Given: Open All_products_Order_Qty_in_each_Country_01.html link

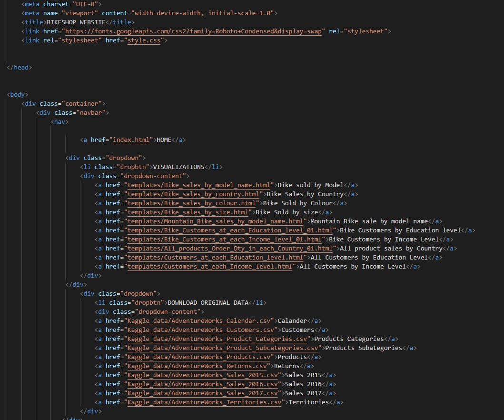Looking at the screenshot, I should click(230, 248).
